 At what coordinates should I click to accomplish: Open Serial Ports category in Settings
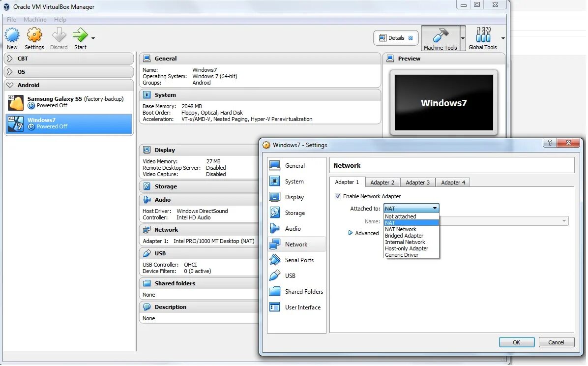(296, 260)
